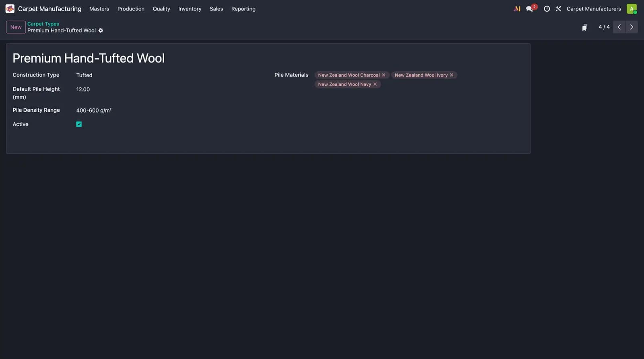644x359 pixels.
Task: Click the Pile Density Range label
Action: (36, 110)
